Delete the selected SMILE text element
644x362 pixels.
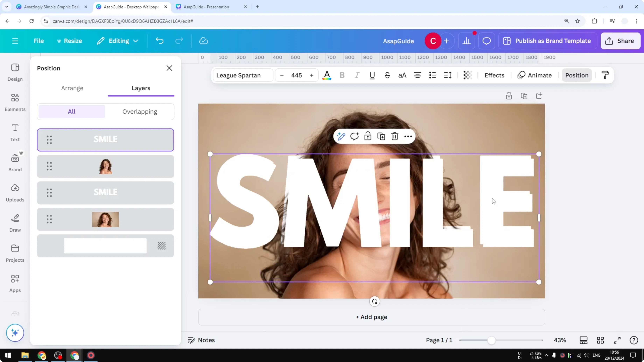(x=394, y=136)
